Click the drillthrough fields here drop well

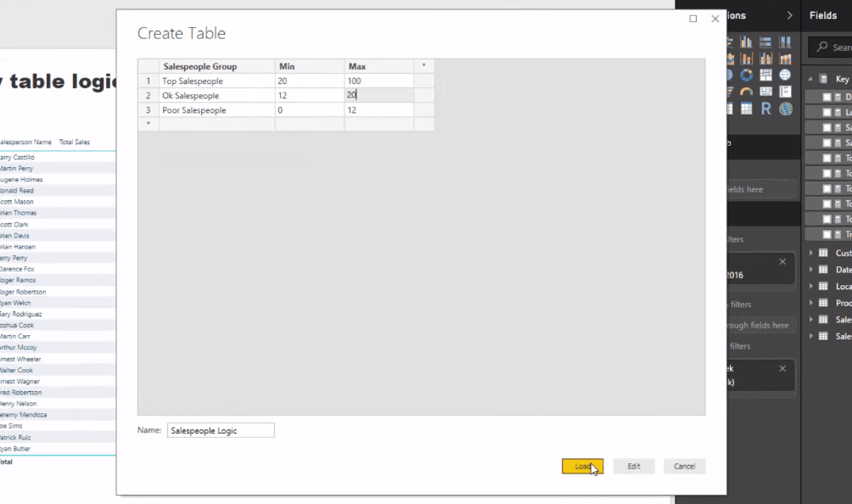[760, 325]
